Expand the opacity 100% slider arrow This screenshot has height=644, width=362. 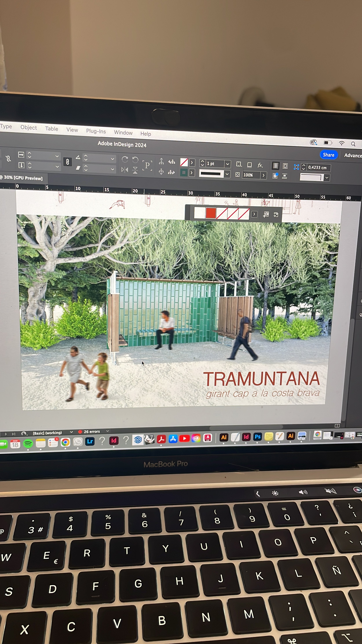pos(263,175)
